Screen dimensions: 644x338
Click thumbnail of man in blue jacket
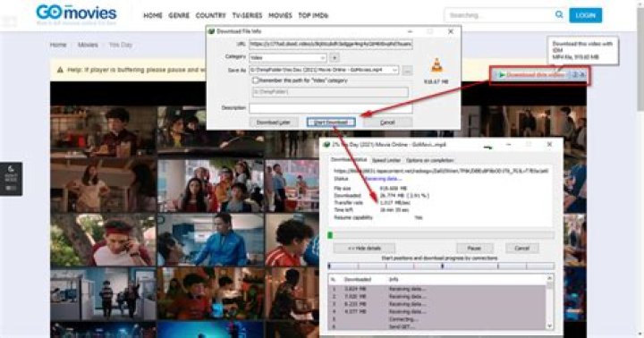point(211,240)
